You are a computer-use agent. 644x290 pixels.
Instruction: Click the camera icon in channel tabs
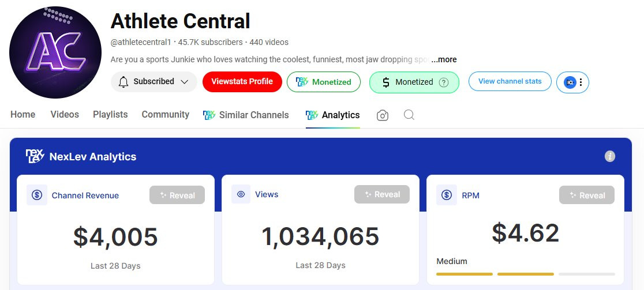(382, 115)
